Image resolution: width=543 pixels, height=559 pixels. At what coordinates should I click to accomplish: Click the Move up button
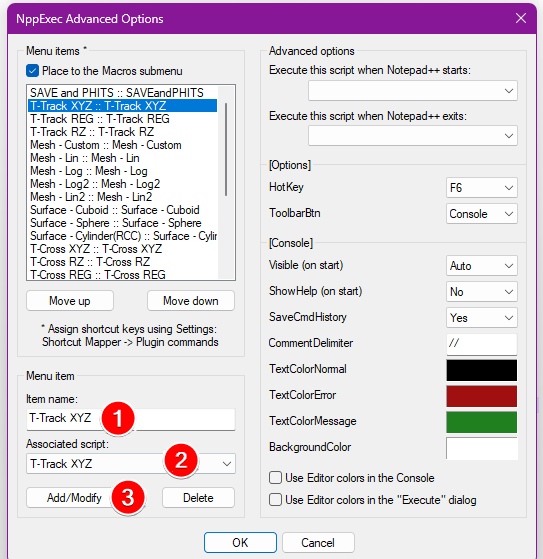pyautogui.click(x=70, y=301)
